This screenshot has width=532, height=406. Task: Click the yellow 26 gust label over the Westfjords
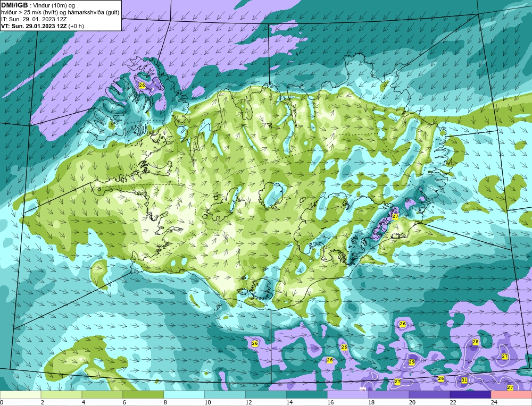142,86
